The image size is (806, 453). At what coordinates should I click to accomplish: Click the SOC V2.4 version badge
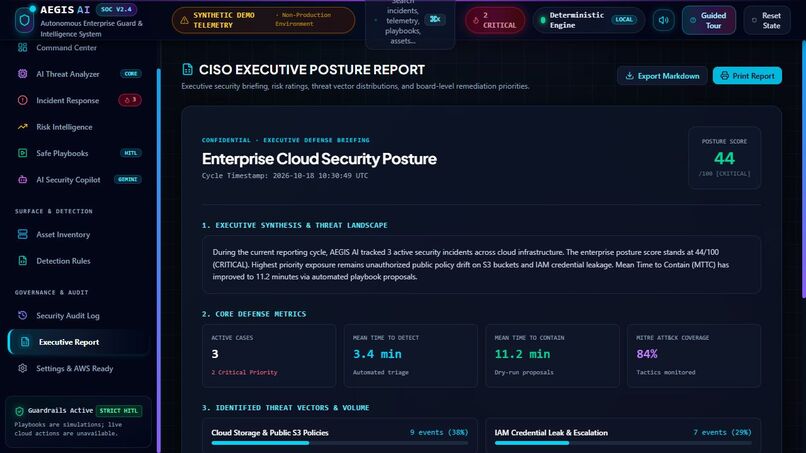tap(116, 9)
